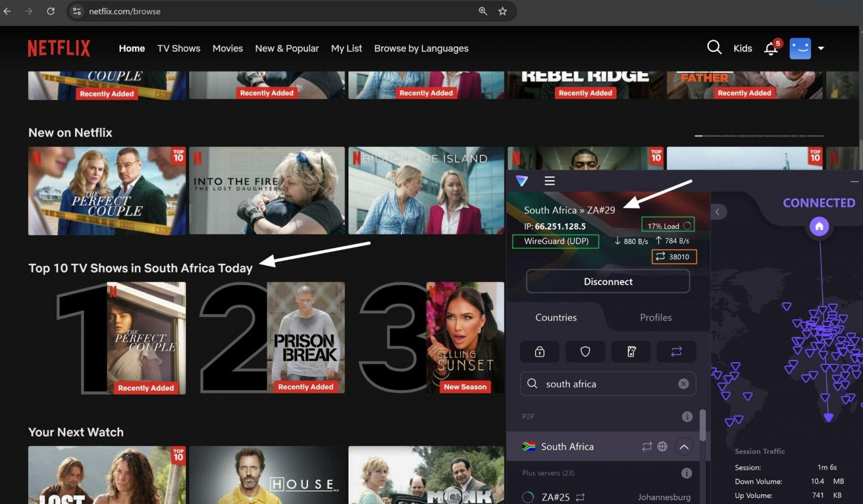The width and height of the screenshot is (863, 504).
Task: Expand the Netflix profile dropdown arrow
Action: [821, 48]
